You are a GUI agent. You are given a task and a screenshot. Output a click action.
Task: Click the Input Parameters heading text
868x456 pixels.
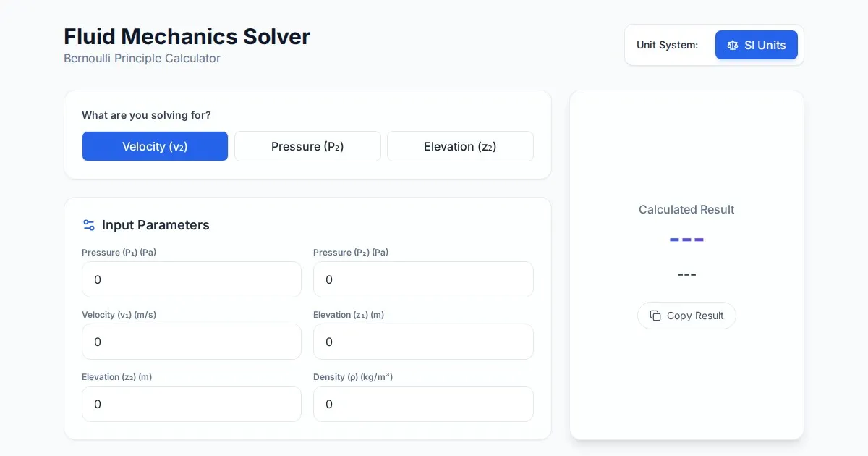click(x=156, y=225)
